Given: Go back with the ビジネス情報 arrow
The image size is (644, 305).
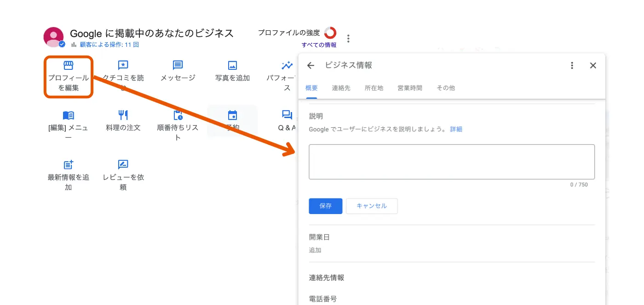Looking at the screenshot, I should coord(310,65).
